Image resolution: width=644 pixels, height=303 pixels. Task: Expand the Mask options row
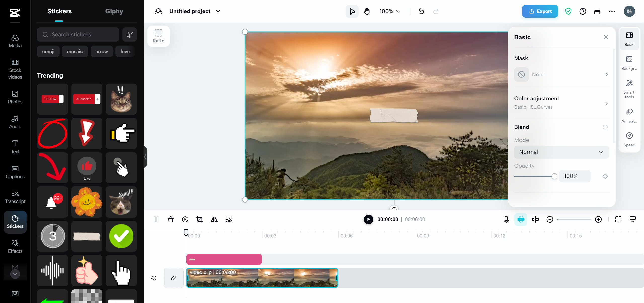point(561,74)
